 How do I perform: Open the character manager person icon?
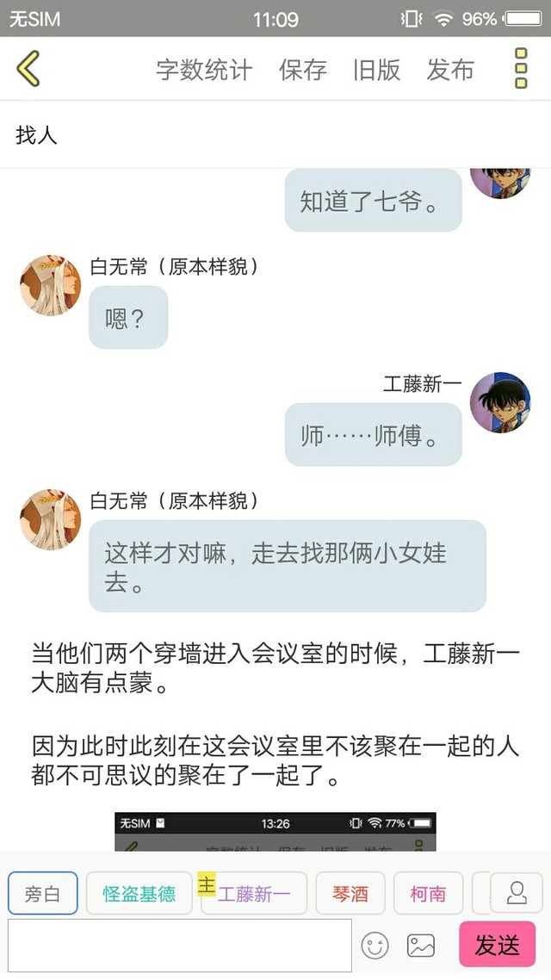point(517,892)
